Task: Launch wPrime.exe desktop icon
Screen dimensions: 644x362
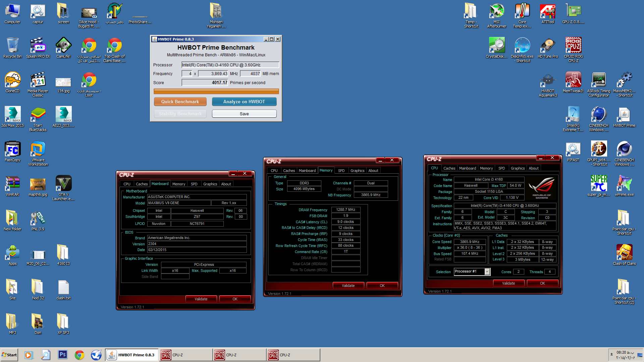Action: [x=624, y=186]
